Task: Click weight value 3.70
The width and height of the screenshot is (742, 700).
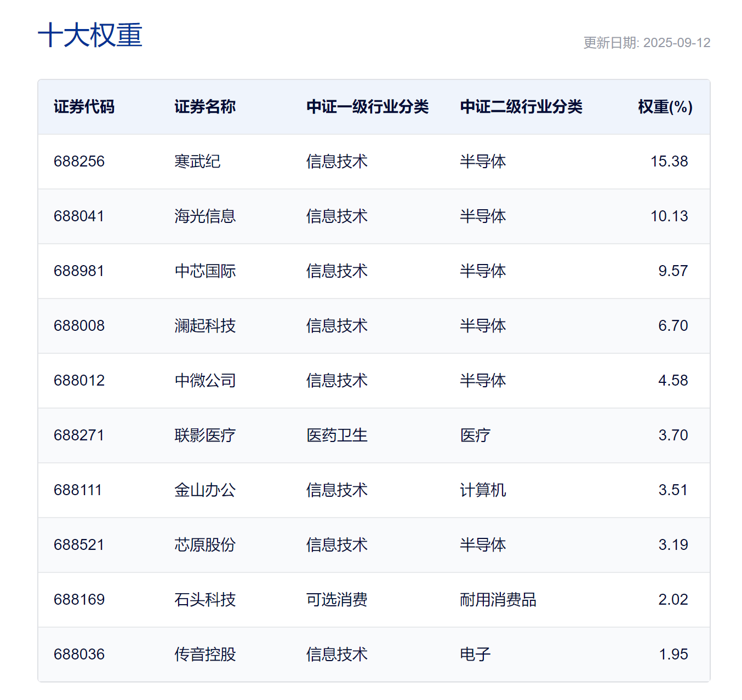Action: tap(673, 435)
